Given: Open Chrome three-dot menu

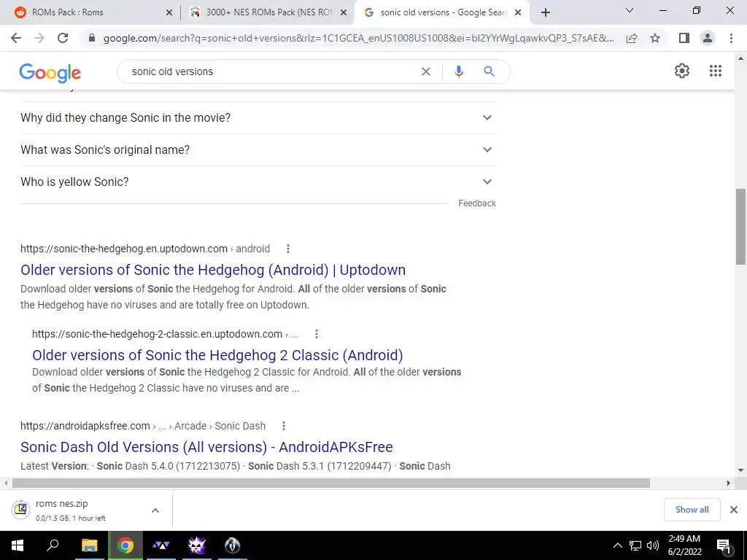Looking at the screenshot, I should pyautogui.click(x=731, y=38).
